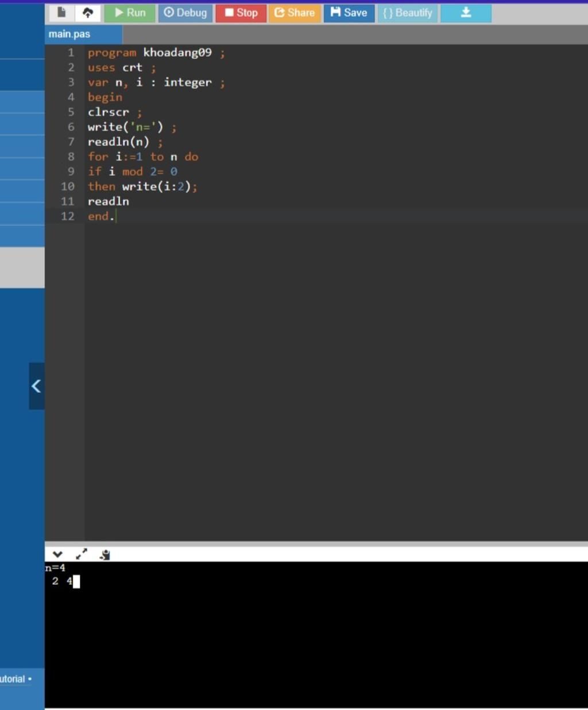This screenshot has height=710, width=588.
Task: Beautify the source code
Action: [408, 13]
